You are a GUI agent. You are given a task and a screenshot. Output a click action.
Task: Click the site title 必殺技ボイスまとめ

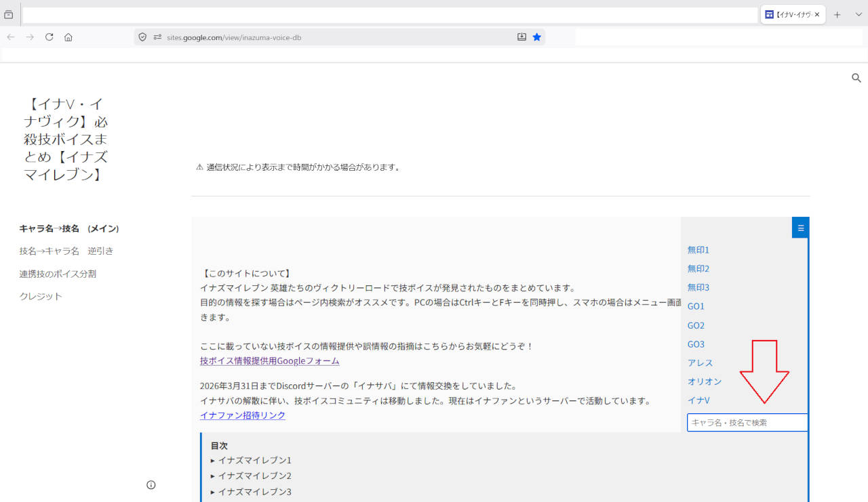pos(64,140)
